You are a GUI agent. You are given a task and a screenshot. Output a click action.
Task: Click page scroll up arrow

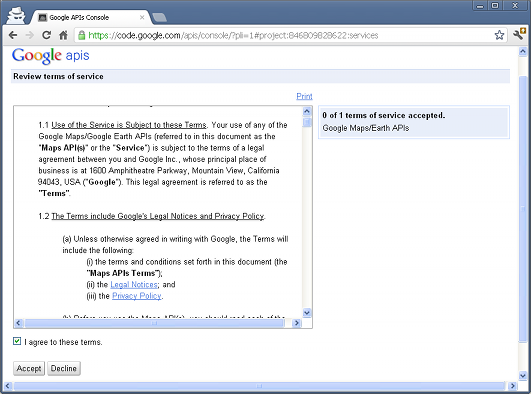click(523, 51)
